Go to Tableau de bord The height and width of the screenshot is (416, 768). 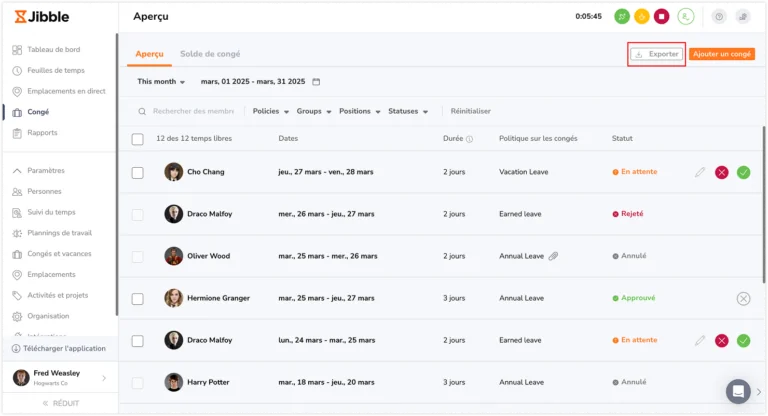pyautogui.click(x=46, y=49)
